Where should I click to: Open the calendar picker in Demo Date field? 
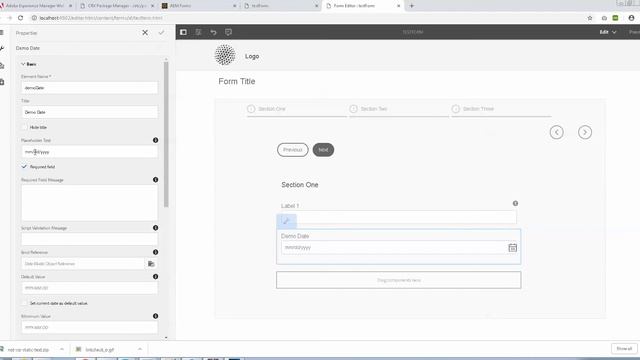[x=512, y=247]
